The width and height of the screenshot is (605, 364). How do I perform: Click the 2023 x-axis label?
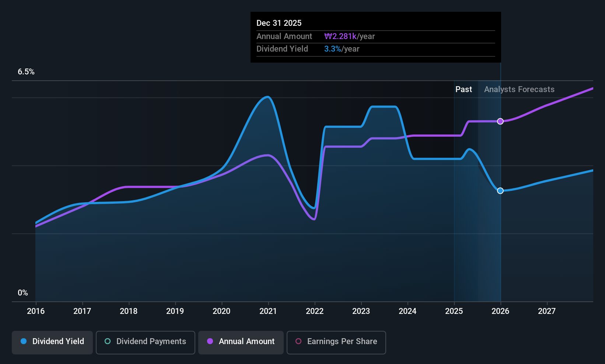click(x=361, y=311)
